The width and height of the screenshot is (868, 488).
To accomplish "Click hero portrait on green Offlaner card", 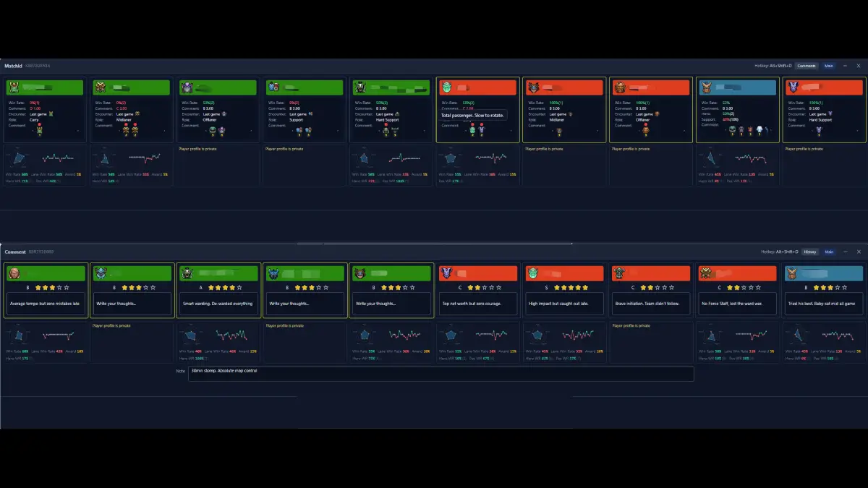I will click(187, 87).
